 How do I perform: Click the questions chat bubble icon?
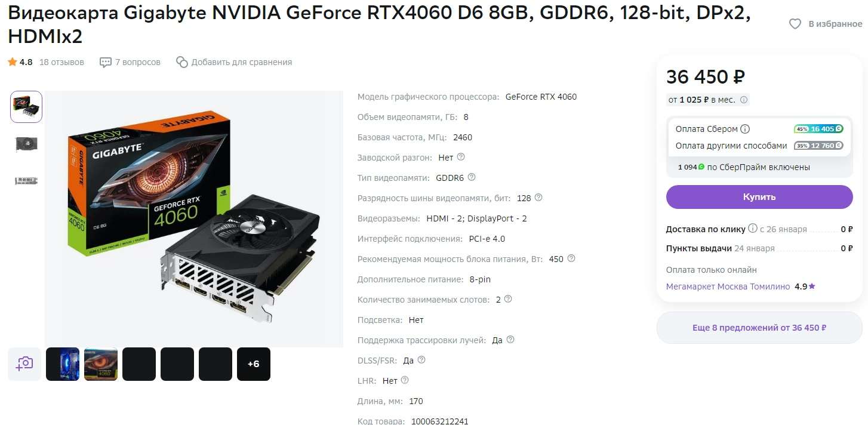[x=106, y=62]
